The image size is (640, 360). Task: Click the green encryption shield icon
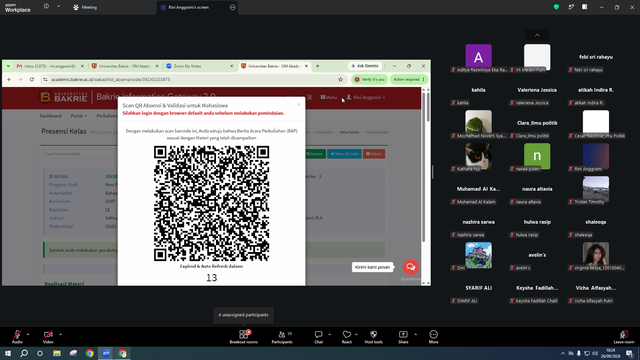pos(556,7)
